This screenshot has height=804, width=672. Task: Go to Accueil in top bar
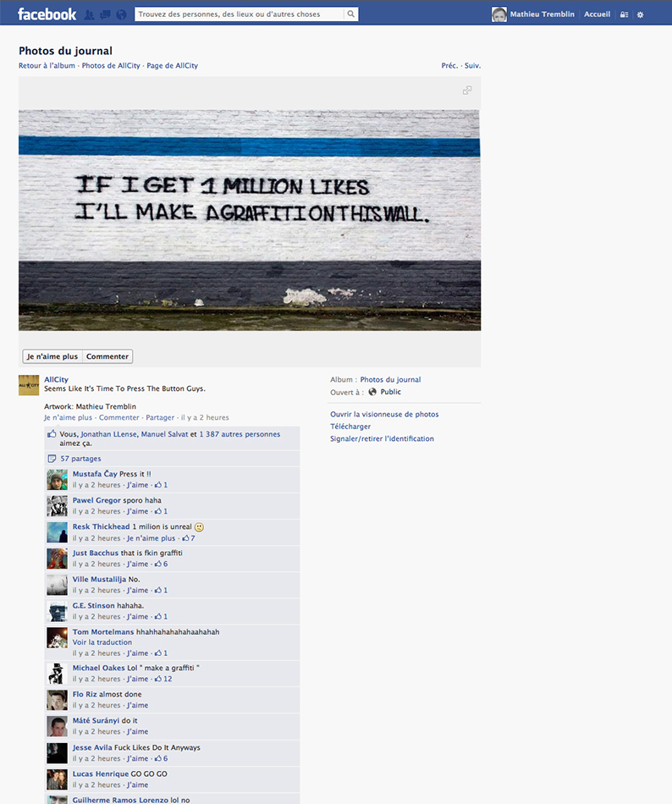point(598,14)
